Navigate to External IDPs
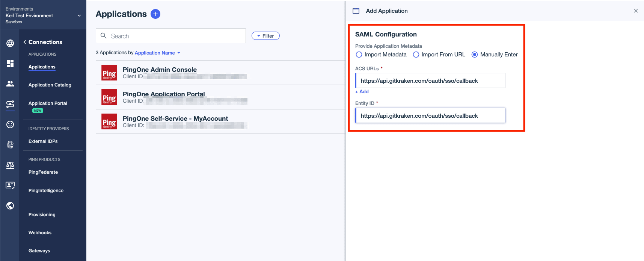Image resolution: width=644 pixels, height=261 pixels. (43, 141)
